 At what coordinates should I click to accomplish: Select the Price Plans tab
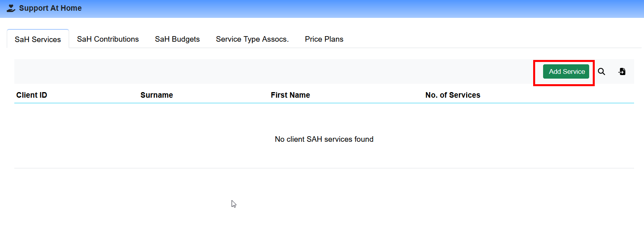coord(324,39)
